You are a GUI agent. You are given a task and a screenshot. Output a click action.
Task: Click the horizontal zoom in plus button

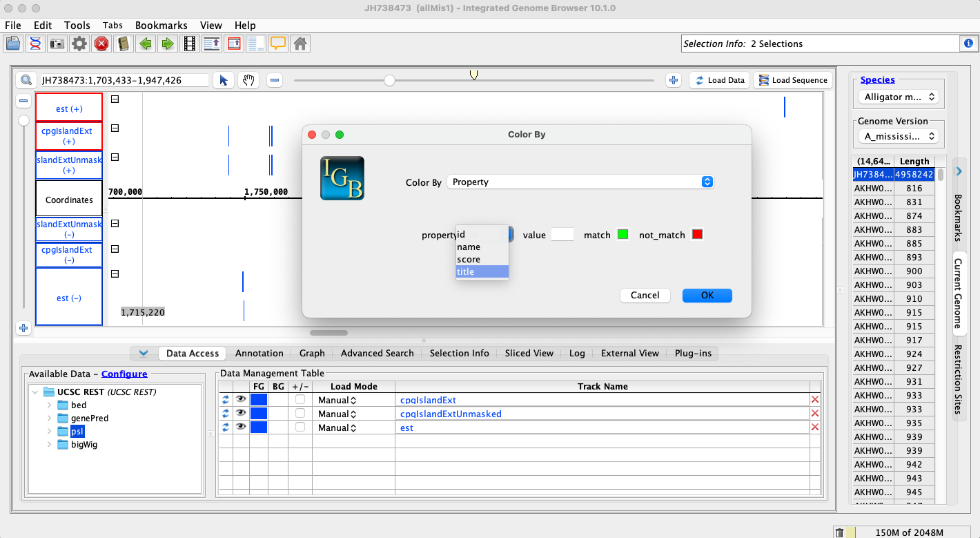(x=674, y=80)
